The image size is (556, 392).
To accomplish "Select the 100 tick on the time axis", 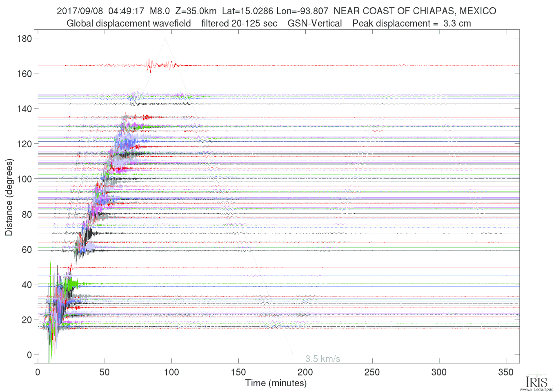I will (171, 372).
